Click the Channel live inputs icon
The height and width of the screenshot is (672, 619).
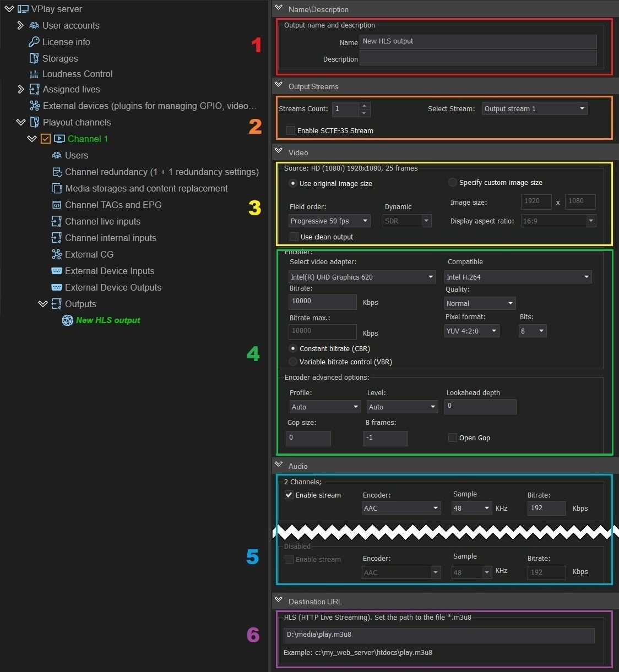[x=56, y=221]
